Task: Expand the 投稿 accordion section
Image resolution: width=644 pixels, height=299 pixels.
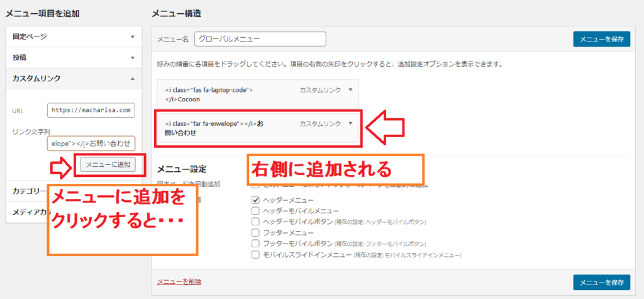Action: [x=74, y=57]
